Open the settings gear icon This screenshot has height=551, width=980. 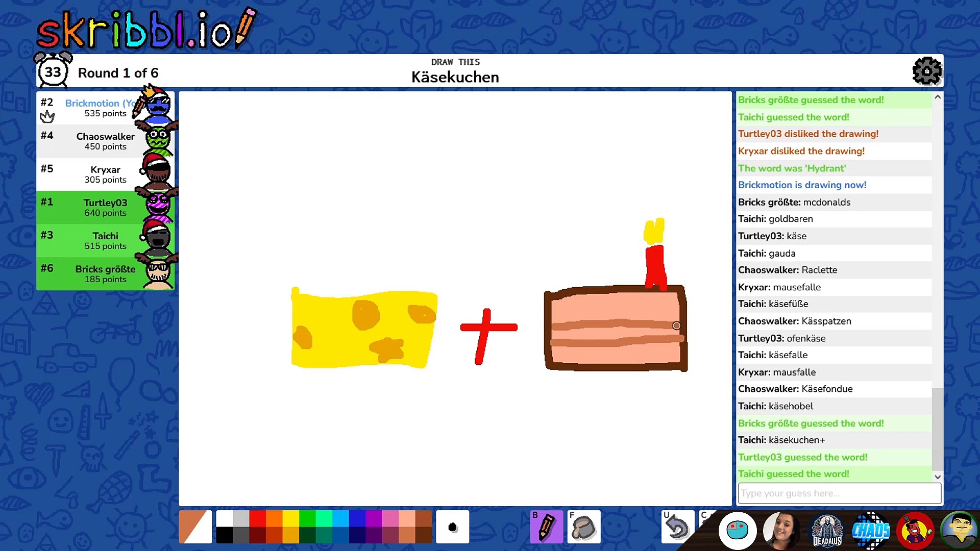click(926, 71)
